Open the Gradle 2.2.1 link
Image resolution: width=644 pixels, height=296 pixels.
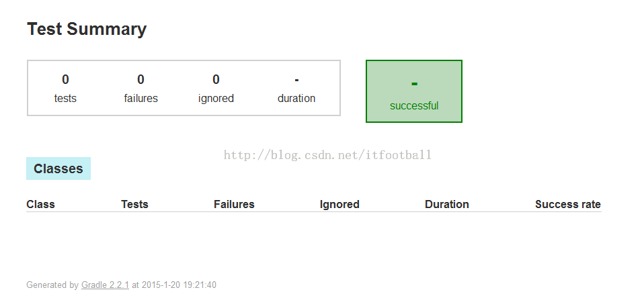pos(105,285)
